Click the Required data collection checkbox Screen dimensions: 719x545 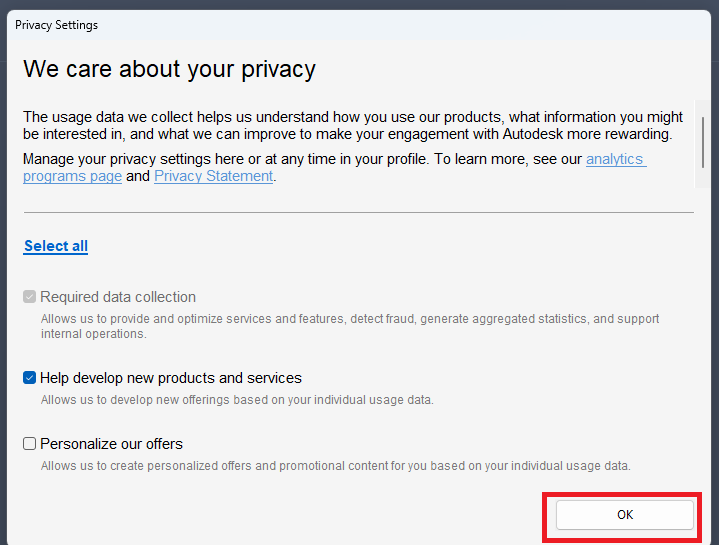coord(30,297)
